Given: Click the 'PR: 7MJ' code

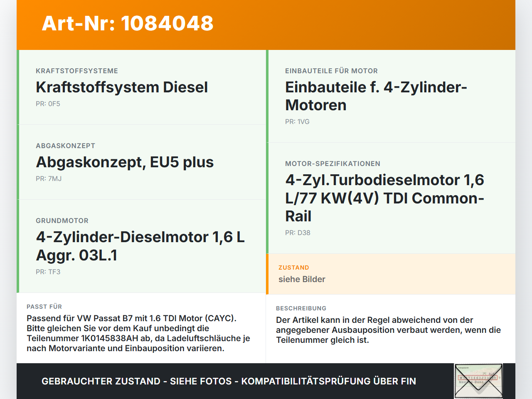Looking at the screenshot, I should (x=49, y=178).
